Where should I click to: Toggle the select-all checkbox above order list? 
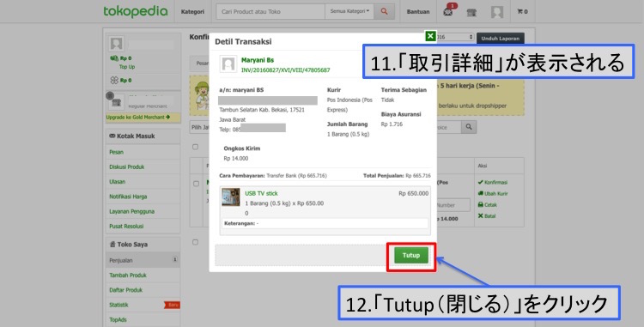[x=196, y=147]
